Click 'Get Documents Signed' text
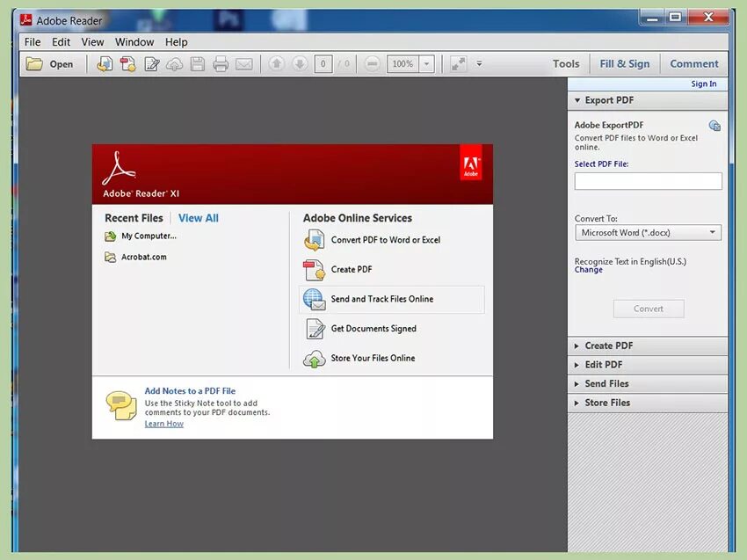This screenshot has width=747, height=560. (373, 329)
